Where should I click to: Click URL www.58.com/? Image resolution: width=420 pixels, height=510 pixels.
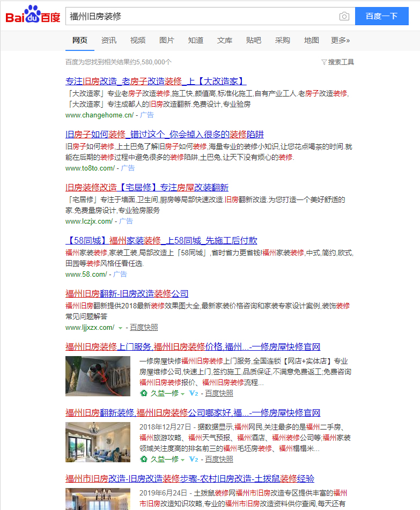pyautogui.click(x=86, y=274)
